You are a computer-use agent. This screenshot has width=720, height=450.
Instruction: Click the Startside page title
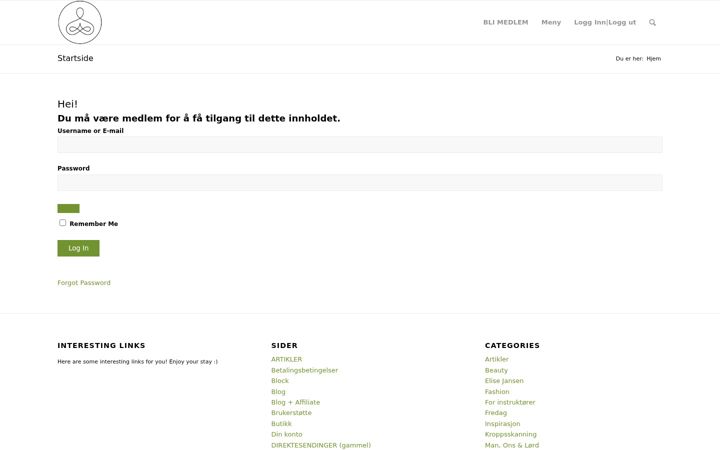click(75, 58)
